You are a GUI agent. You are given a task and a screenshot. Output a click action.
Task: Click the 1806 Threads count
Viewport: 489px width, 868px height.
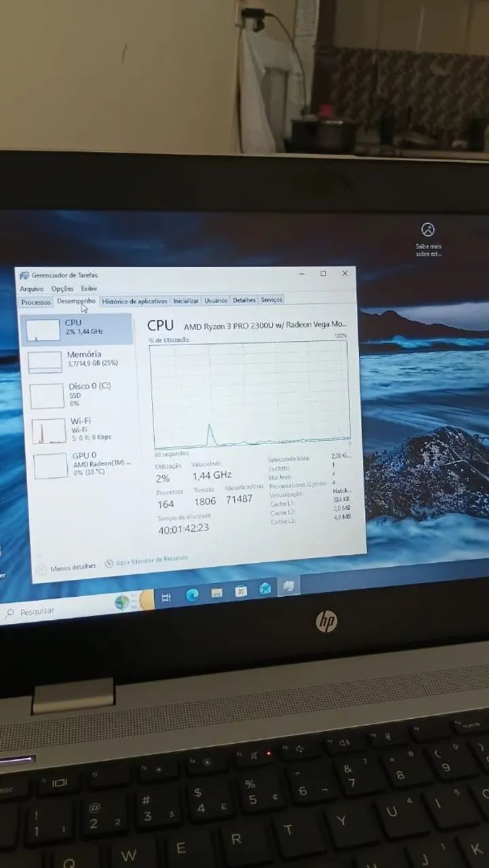click(x=205, y=501)
